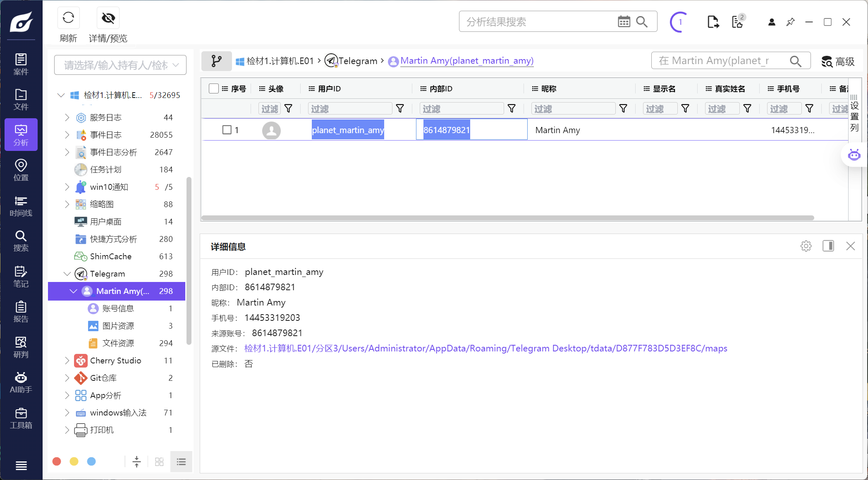Click the pin window icon

[790, 22]
